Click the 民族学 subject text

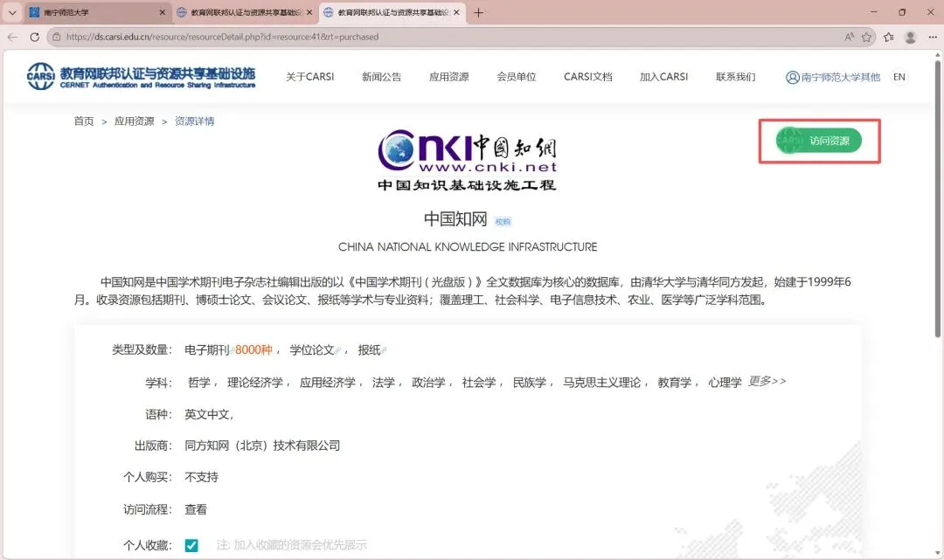point(529,383)
